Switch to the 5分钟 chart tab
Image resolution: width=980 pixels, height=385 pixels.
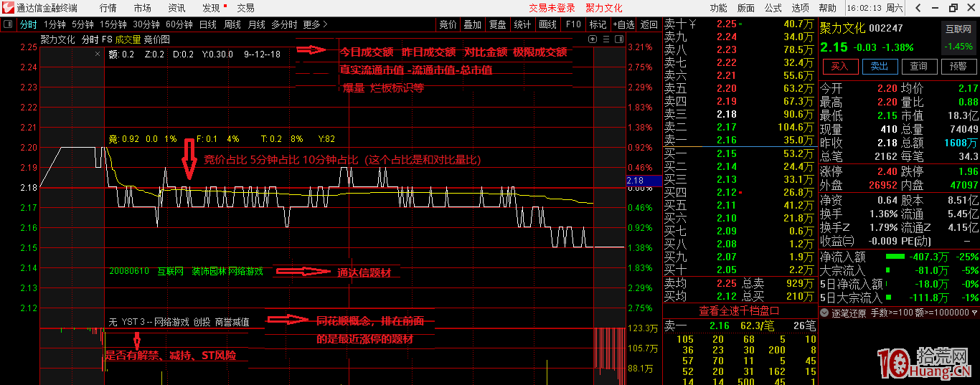[x=83, y=24]
